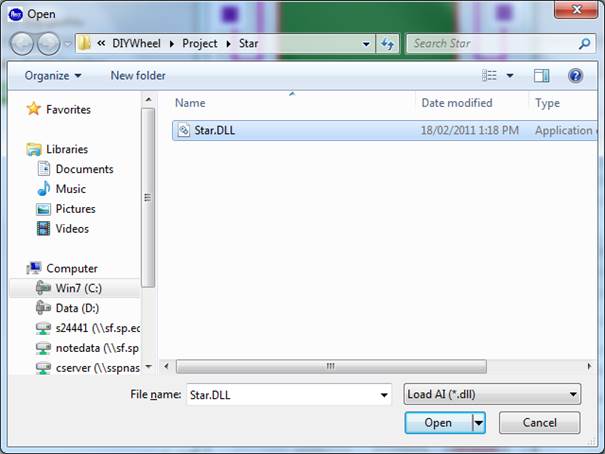Click the Search Star input field
The height and width of the screenshot is (454, 605).
point(490,44)
